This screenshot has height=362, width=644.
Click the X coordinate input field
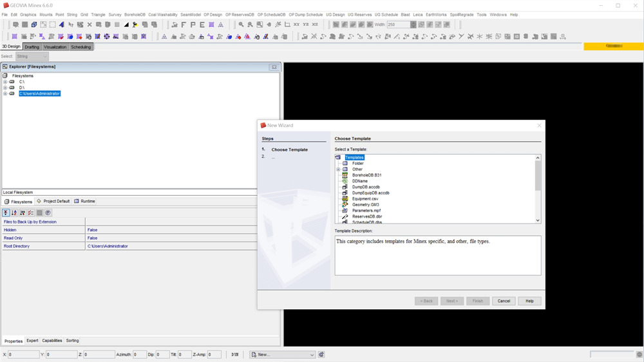coord(23,354)
